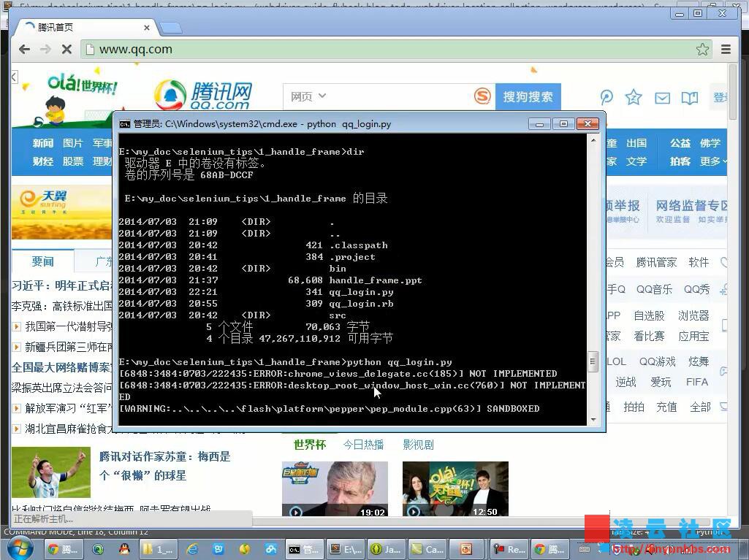This screenshot has height=560, width=749.
Task: Open the 公益 navigation link
Action: 680,143
